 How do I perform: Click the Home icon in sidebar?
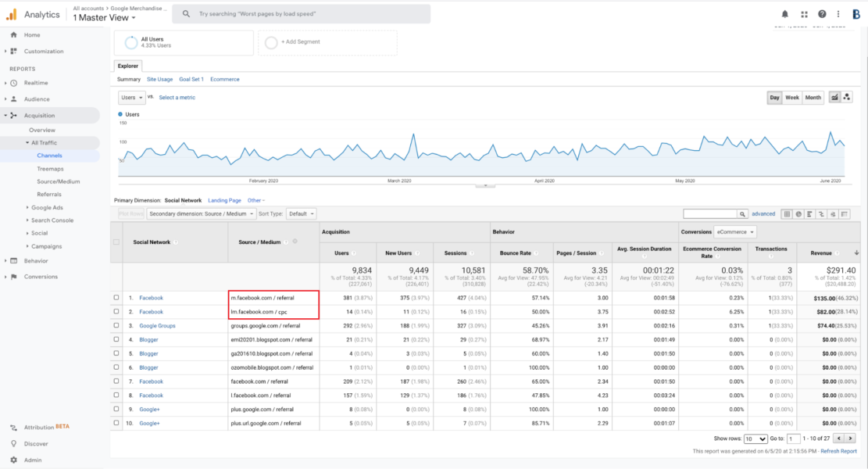(x=14, y=35)
